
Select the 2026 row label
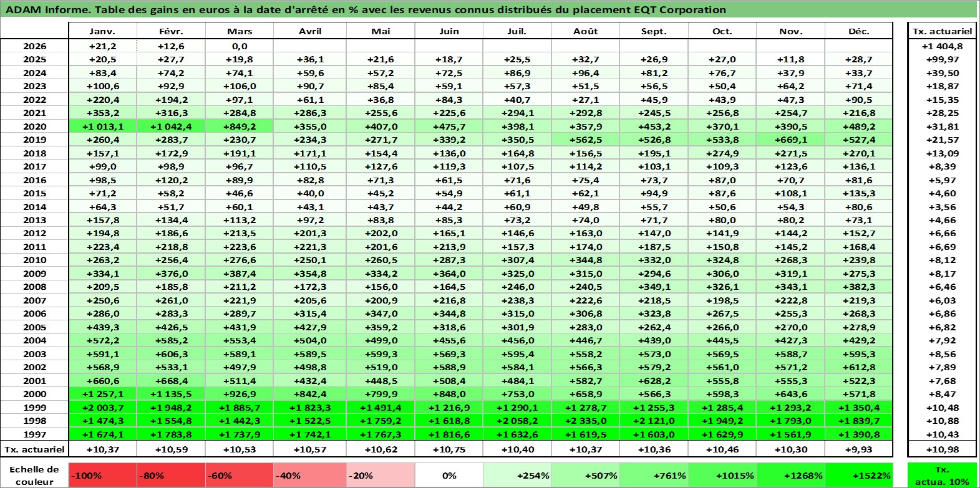pos(34,46)
